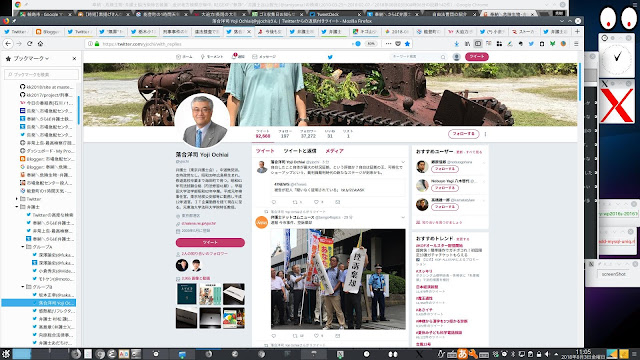Image resolution: width=640 pixels, height=360 pixels.
Task: Close the bookmarks sidebar
Action: 74,58
